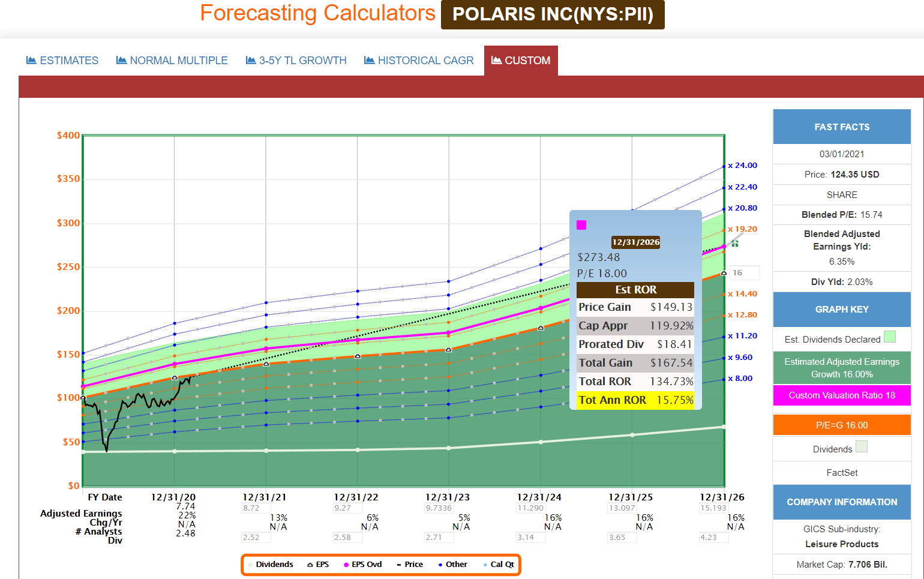The image size is (924, 579).
Task: Edit the 12/31/26 earnings field 15.193
Action: tap(714, 508)
